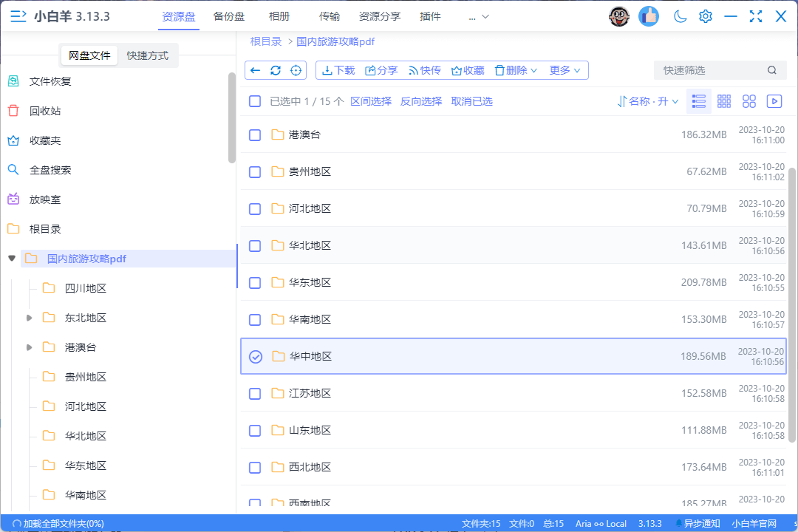This screenshot has height=532, width=798.
Task: Tick the checkbox for 港澳台 folder
Action: (x=255, y=135)
